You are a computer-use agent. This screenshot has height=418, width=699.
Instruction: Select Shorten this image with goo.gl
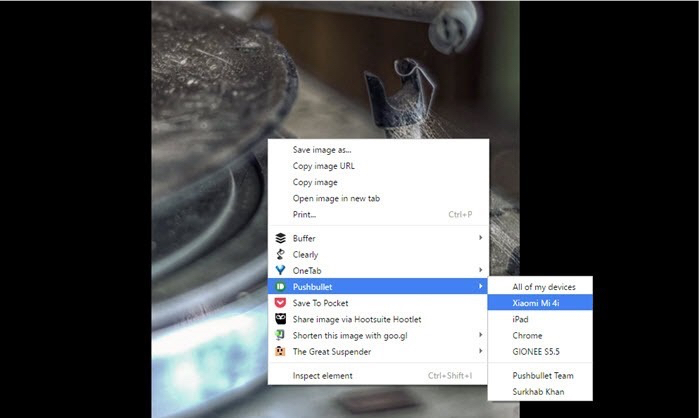tap(378, 335)
